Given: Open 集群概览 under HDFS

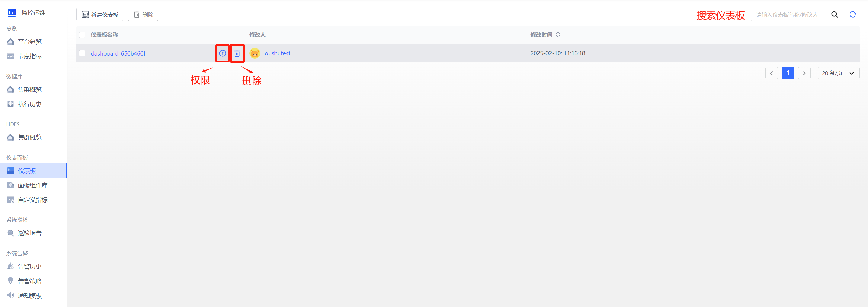Looking at the screenshot, I should coord(30,137).
